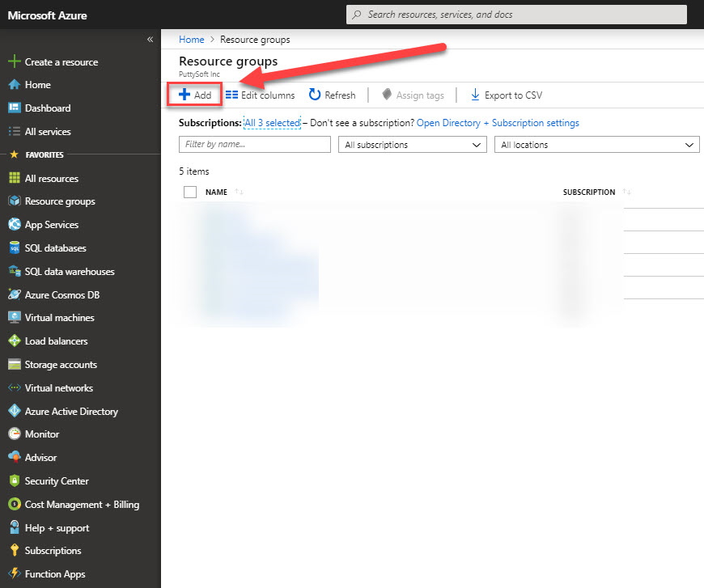
Task: Export the list to CSV
Action: click(x=506, y=95)
